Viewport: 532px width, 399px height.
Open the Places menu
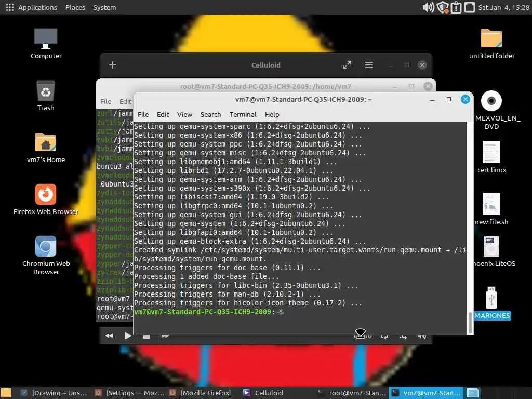tap(75, 7)
